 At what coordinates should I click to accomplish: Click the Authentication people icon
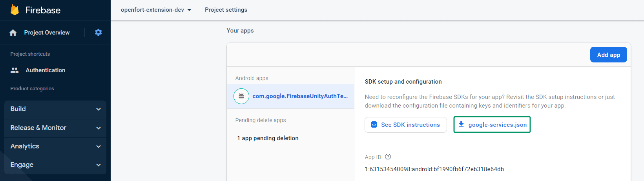tap(15, 70)
